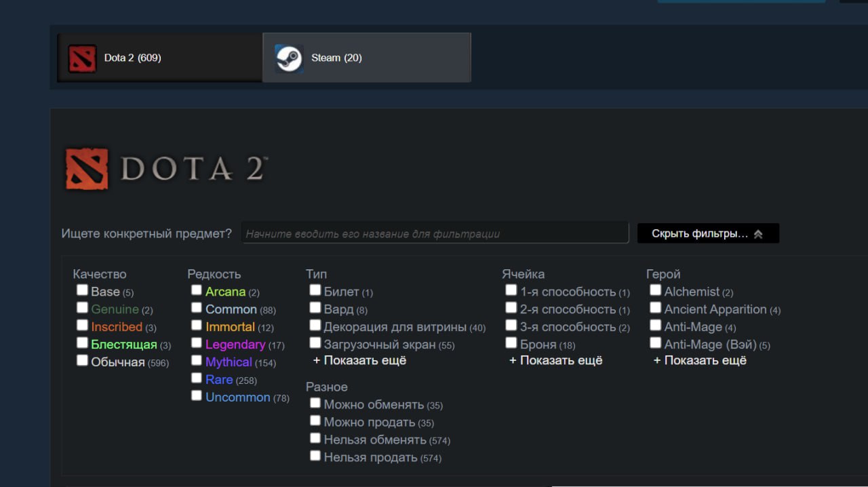Viewport: 868px width, 487px height.
Task: Click the Ищете конкретный предмет? label
Action: click(x=146, y=233)
